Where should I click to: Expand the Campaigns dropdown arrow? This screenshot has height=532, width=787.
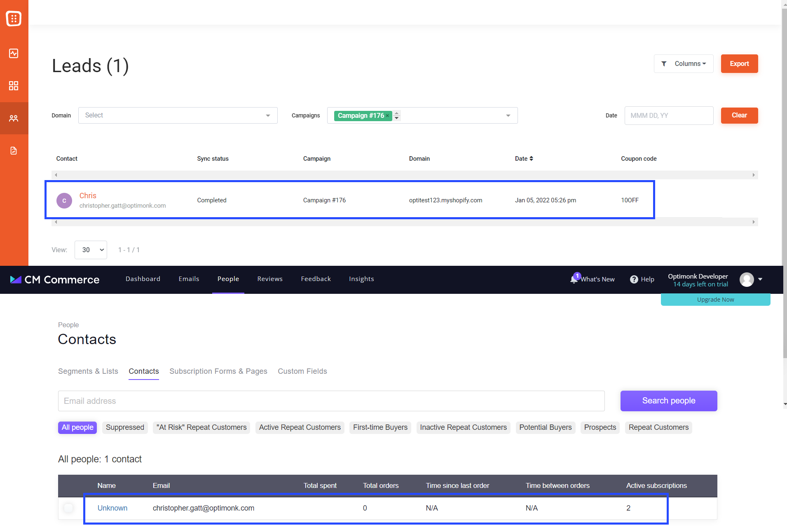508,116
